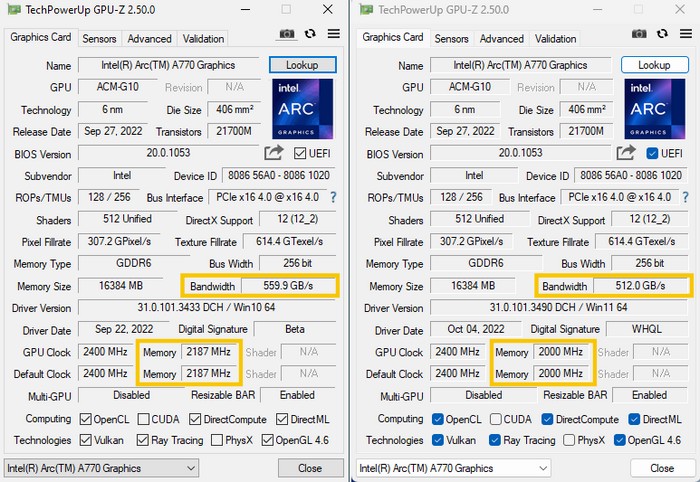Image resolution: width=700 pixels, height=482 pixels.
Task: Click the Intel ARC logo in right window
Action: (x=654, y=109)
